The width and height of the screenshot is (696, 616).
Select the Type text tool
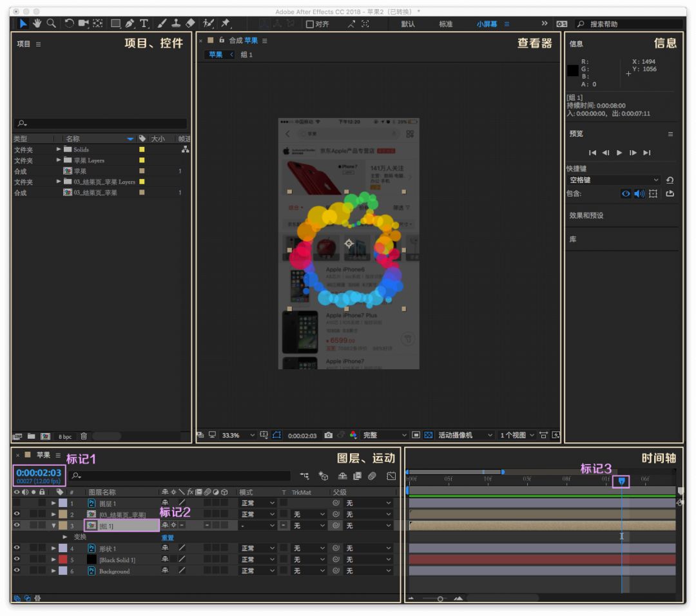144,24
